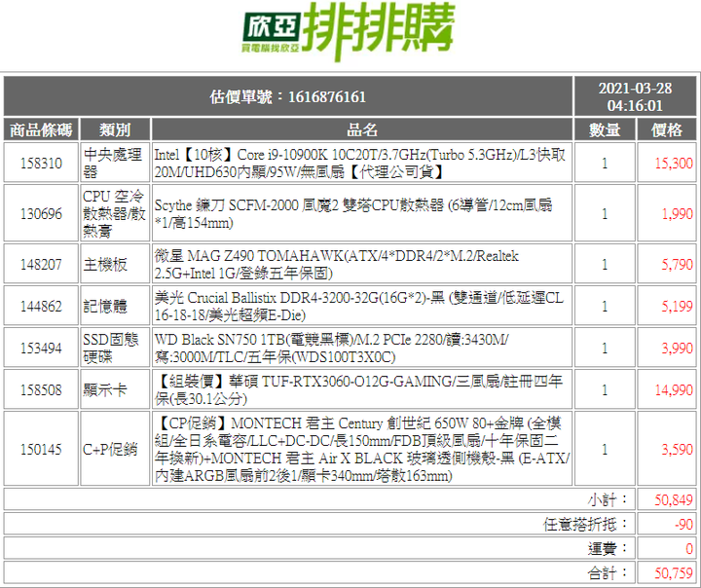This screenshot has width=701, height=588.
Task: Click the shipping fee value 0
Action: tap(689, 548)
